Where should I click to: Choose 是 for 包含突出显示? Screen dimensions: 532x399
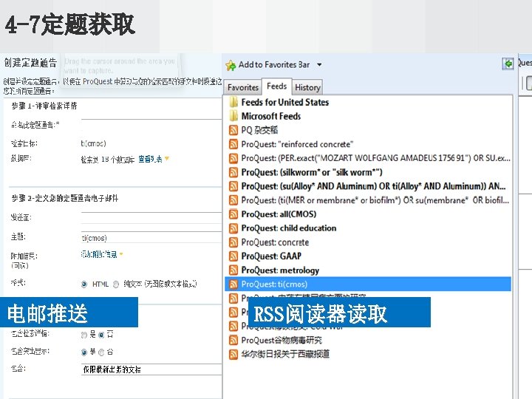coord(84,352)
